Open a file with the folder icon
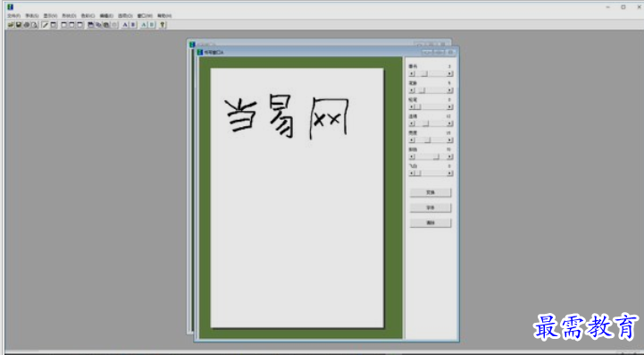The image size is (644, 355). tap(11, 25)
